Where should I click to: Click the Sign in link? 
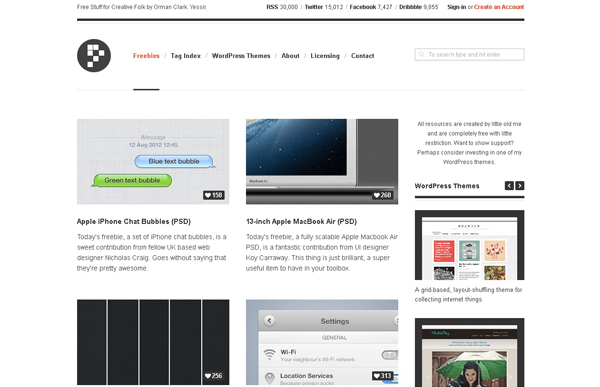457,7
